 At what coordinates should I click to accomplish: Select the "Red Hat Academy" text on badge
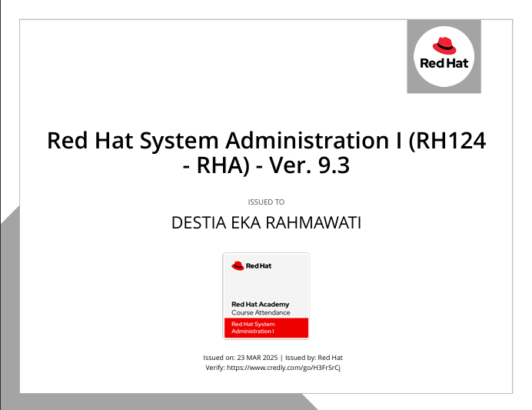tap(261, 305)
